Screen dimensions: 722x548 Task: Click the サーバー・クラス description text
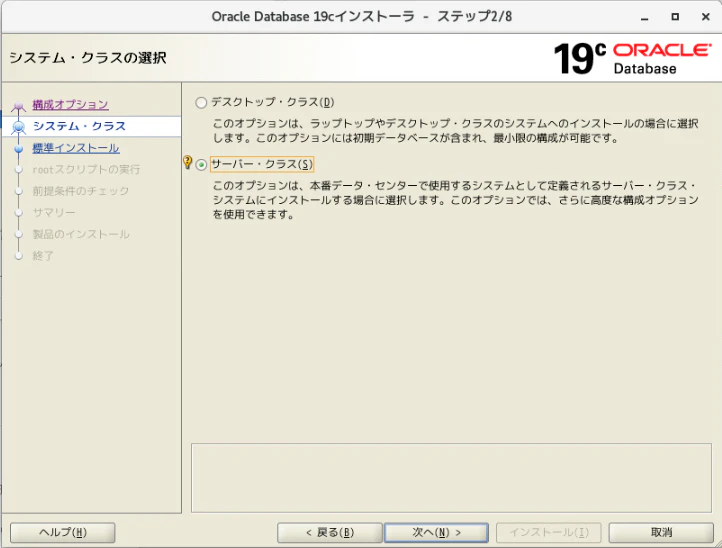(455, 200)
